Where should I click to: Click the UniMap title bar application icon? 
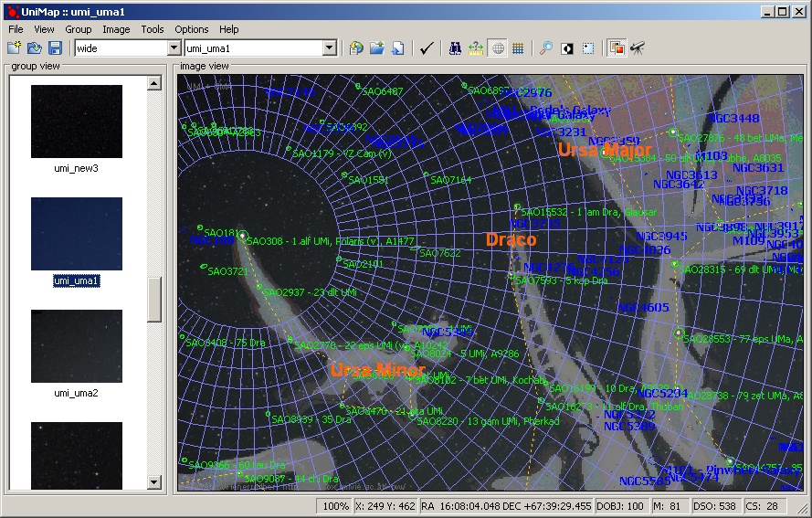tap(11, 11)
